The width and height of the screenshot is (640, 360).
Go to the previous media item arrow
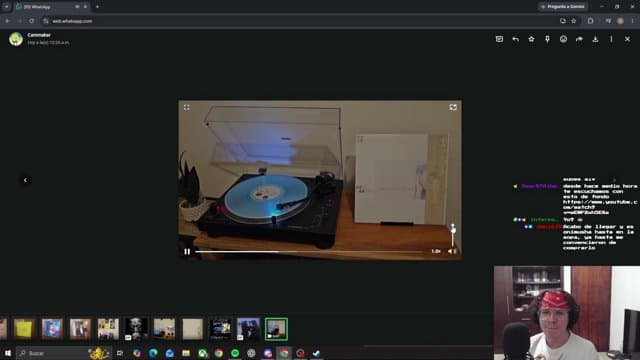point(25,180)
